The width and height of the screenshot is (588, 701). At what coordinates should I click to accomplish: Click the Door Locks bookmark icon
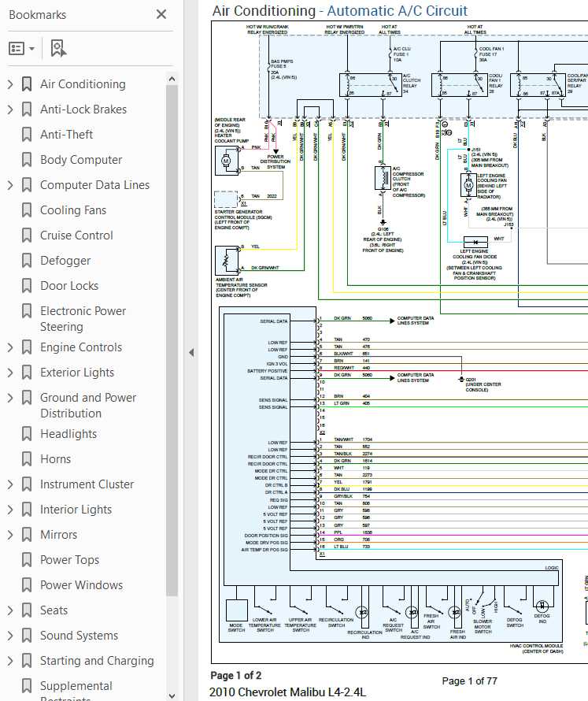[27, 286]
